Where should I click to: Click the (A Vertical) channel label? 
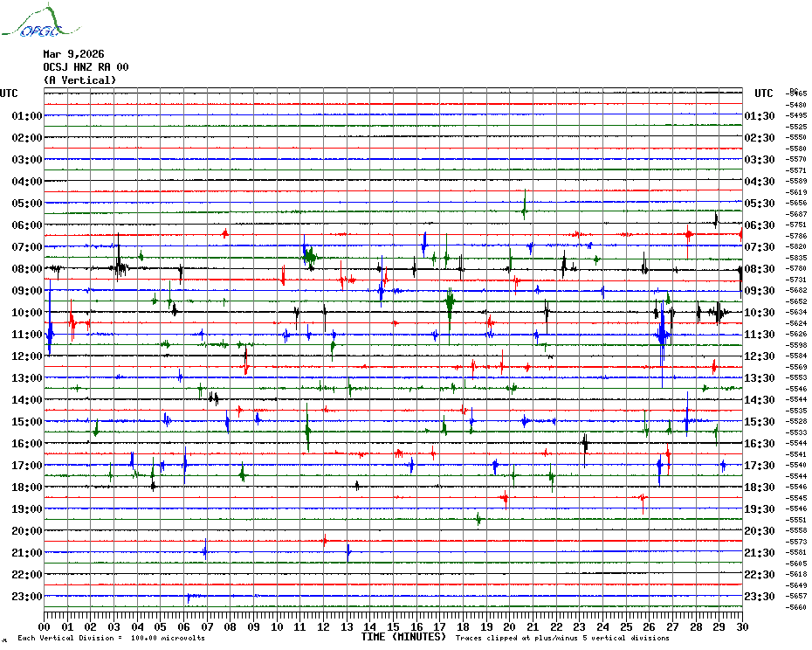[79, 80]
